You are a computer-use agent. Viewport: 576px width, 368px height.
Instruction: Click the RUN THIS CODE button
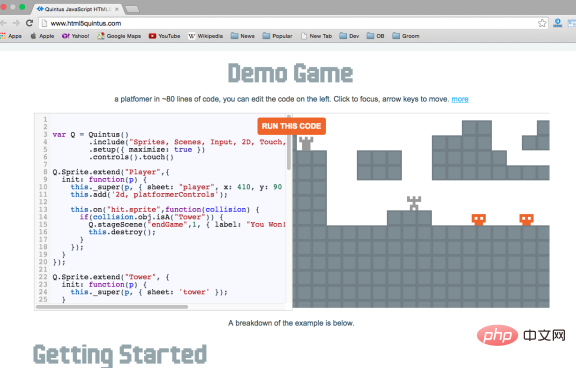pos(291,126)
